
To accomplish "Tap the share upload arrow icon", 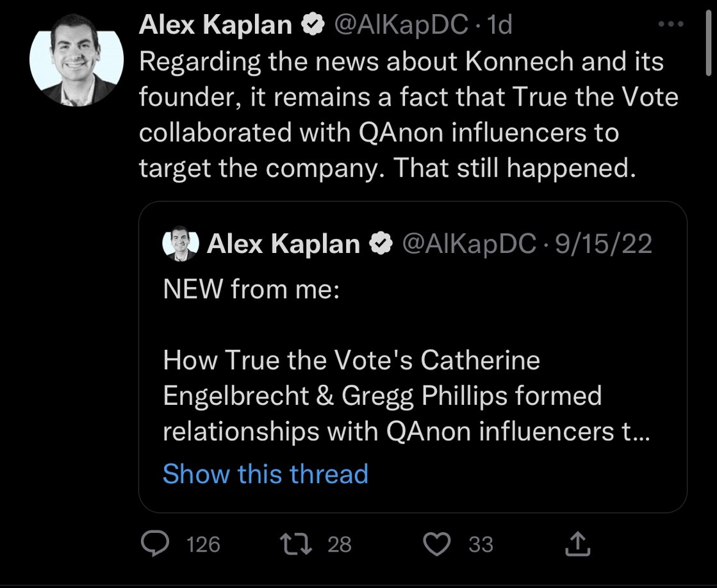I will click(578, 544).
